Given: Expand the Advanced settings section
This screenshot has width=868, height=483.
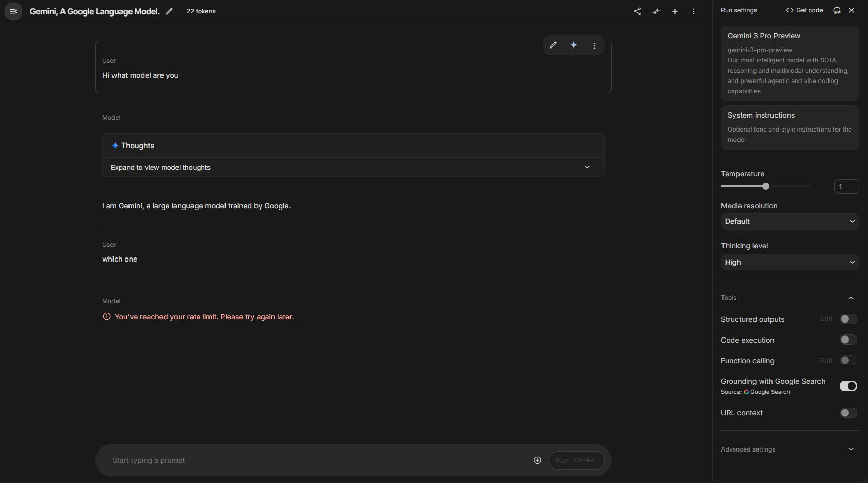Looking at the screenshot, I should 789,449.
